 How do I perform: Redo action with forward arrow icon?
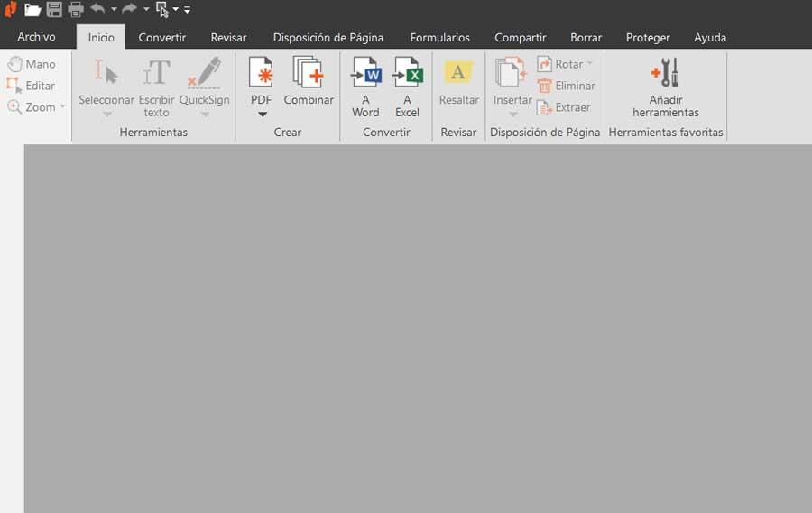pos(129,8)
